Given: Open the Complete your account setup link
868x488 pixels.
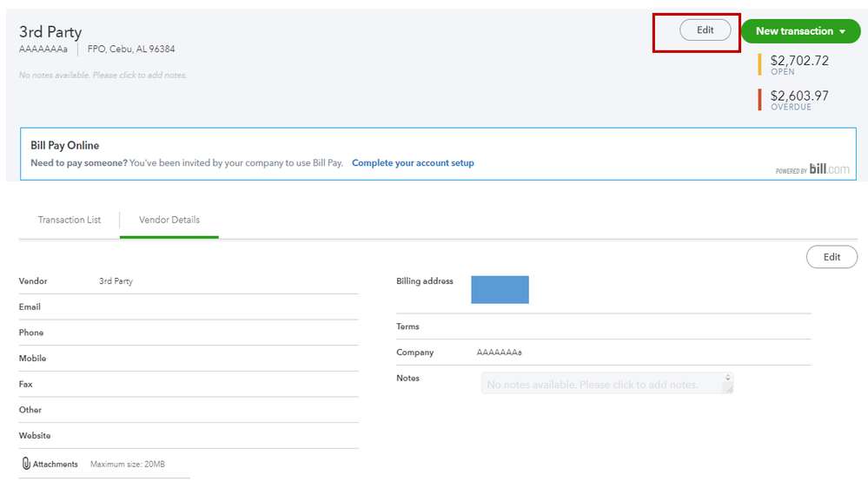Looking at the screenshot, I should [x=413, y=163].
